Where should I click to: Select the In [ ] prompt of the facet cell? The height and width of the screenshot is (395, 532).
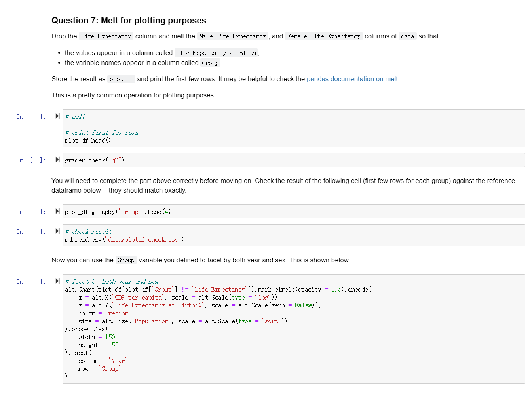click(31, 282)
